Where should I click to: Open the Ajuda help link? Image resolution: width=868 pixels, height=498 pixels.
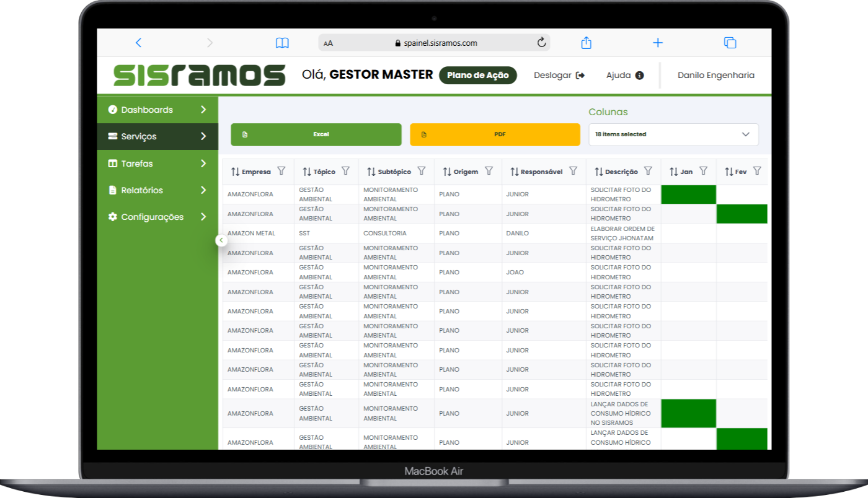(x=625, y=75)
